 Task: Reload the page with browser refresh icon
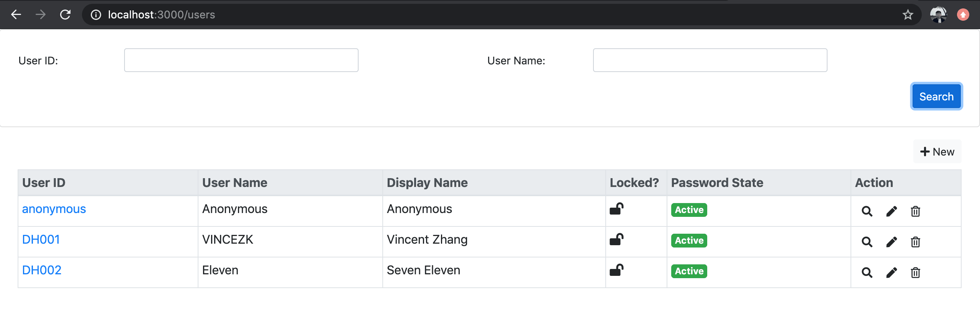tap(66, 15)
